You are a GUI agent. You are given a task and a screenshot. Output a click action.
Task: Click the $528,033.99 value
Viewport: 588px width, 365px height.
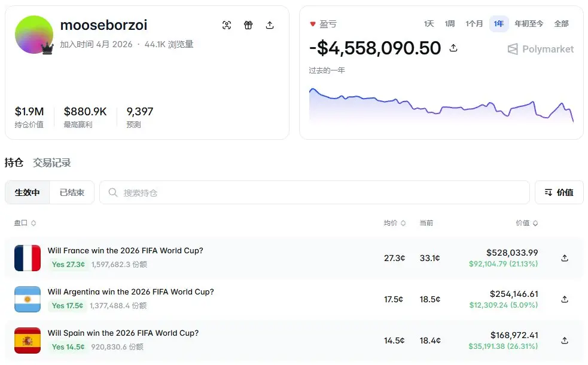512,253
